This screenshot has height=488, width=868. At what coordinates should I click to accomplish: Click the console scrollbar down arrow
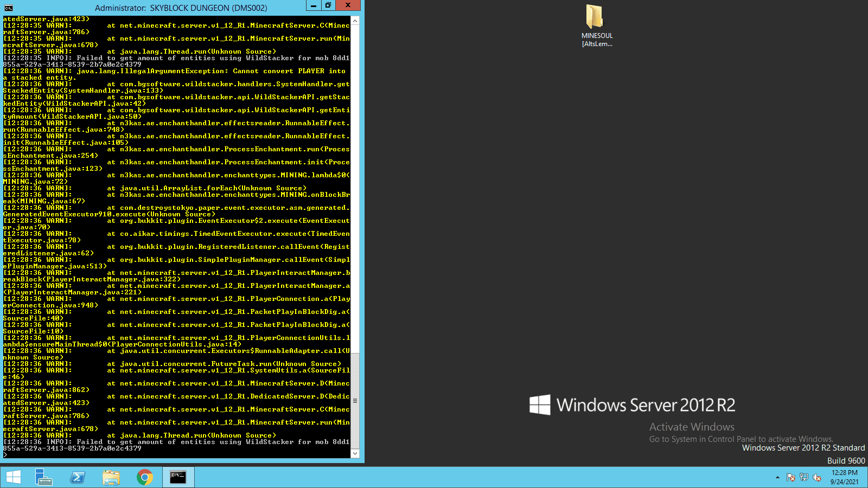click(355, 453)
